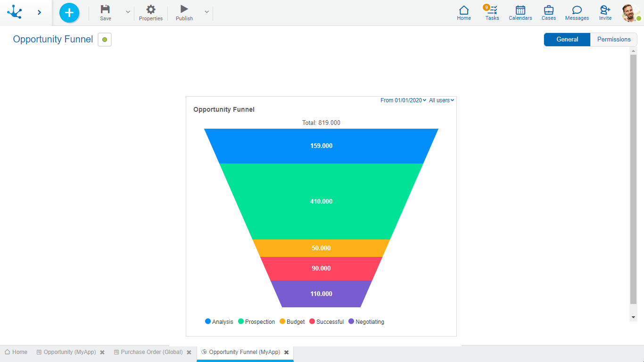Click the blue plus create button
644x362 pixels.
[x=69, y=13]
